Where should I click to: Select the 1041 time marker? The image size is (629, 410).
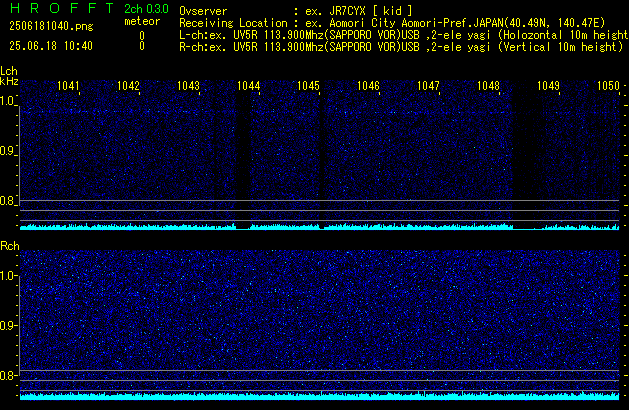(x=68, y=86)
